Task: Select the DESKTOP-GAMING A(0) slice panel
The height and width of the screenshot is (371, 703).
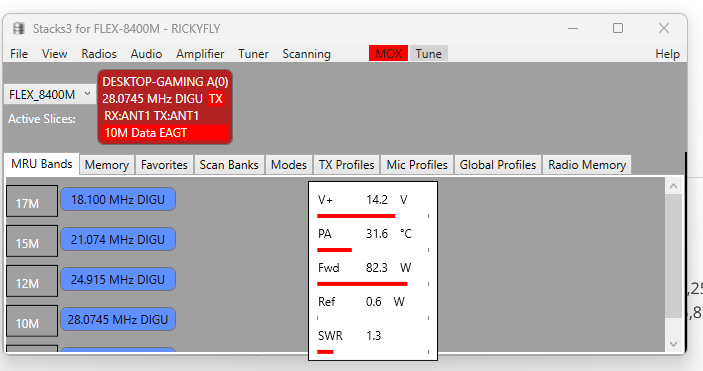Action: [x=165, y=107]
